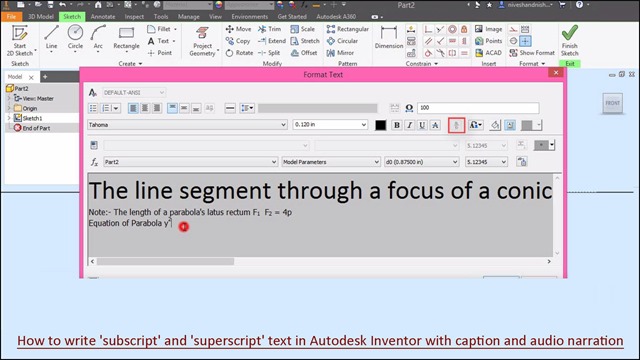Expand Sketch1 node in model tree
This screenshot has height=360, width=640.
pyautogui.click(x=9, y=118)
